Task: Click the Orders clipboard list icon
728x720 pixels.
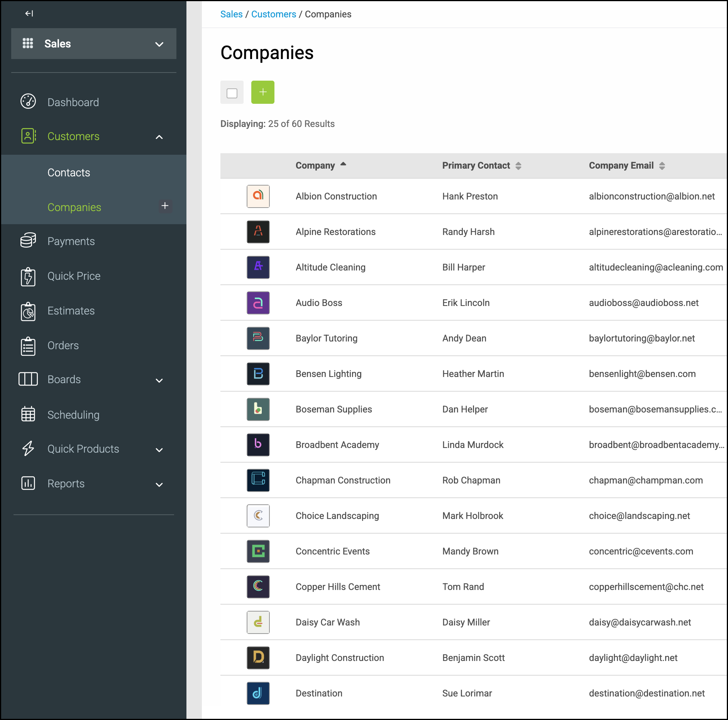Action: point(28,346)
